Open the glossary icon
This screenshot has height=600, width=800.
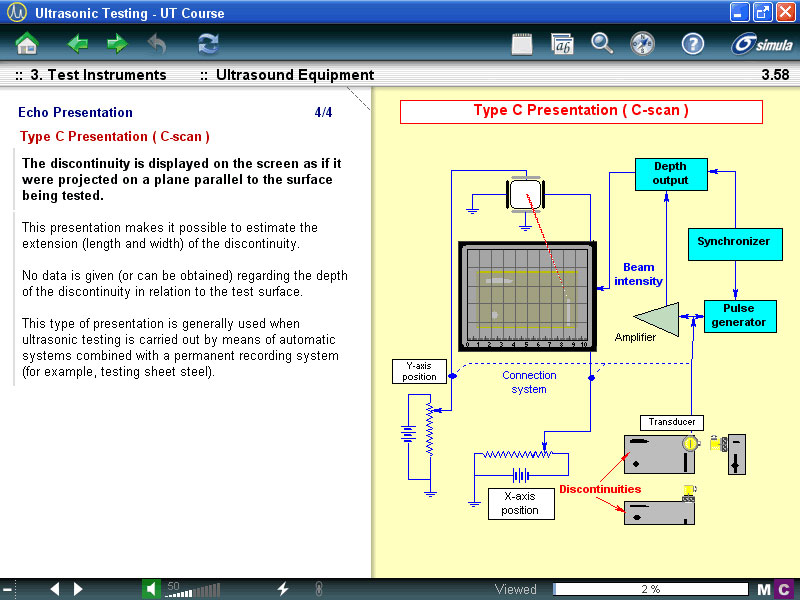(562, 44)
